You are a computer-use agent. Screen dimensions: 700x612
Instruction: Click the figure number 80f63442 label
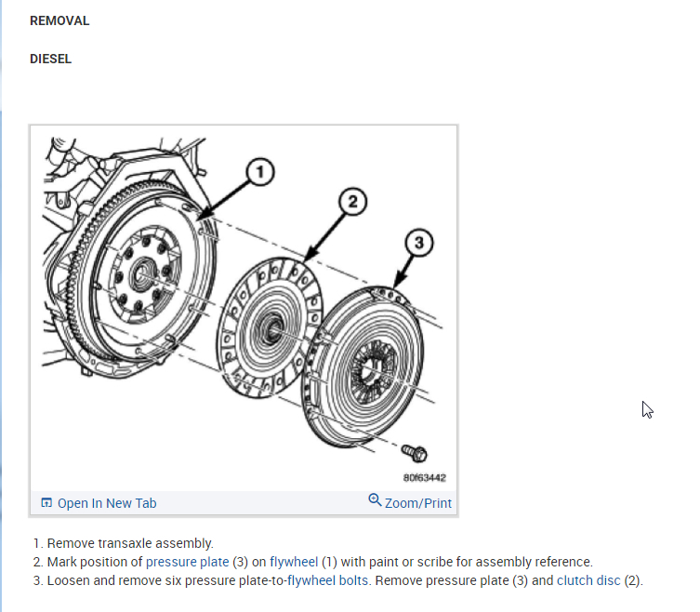tap(425, 477)
